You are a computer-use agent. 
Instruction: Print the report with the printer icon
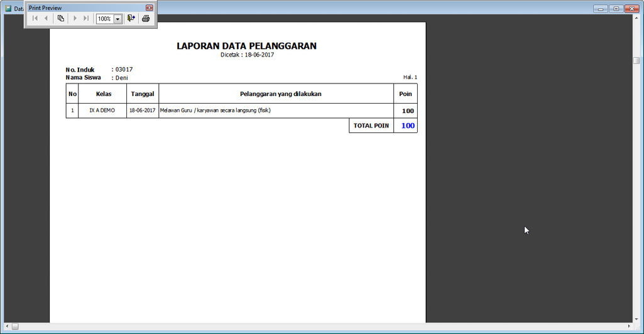[146, 19]
